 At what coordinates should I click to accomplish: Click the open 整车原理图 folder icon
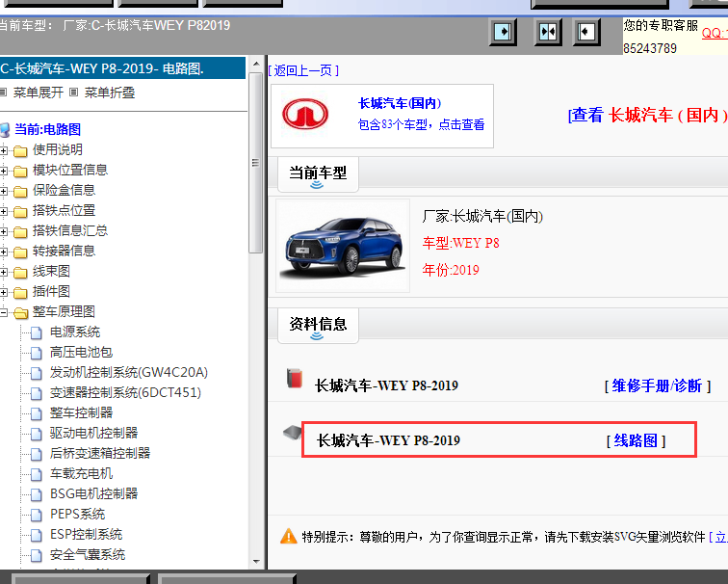point(20,312)
